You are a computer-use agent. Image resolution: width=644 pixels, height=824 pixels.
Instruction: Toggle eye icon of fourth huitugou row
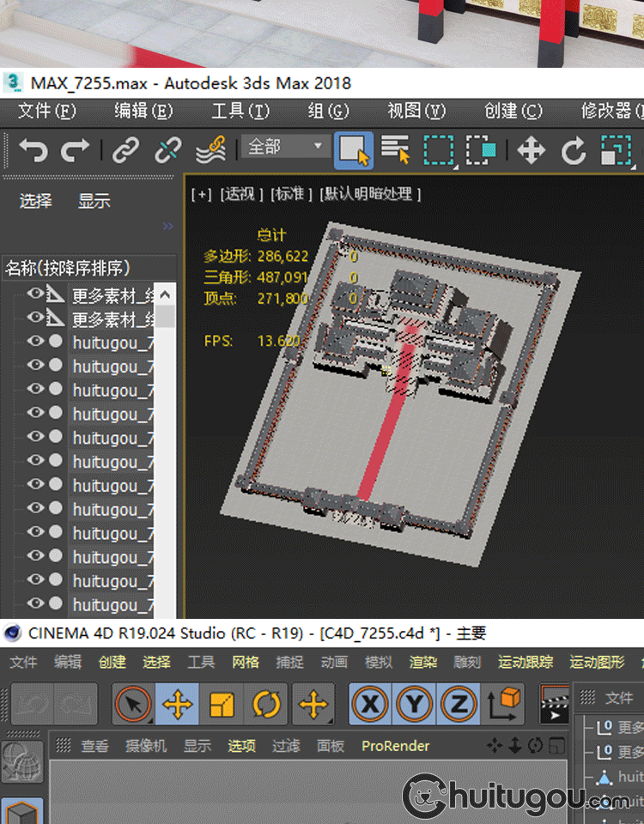click(x=35, y=413)
